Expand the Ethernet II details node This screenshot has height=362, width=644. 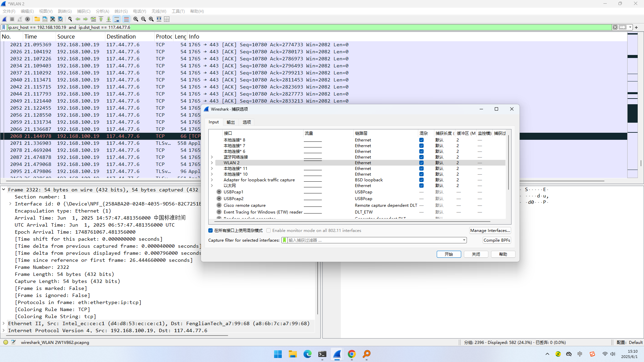(x=4, y=323)
